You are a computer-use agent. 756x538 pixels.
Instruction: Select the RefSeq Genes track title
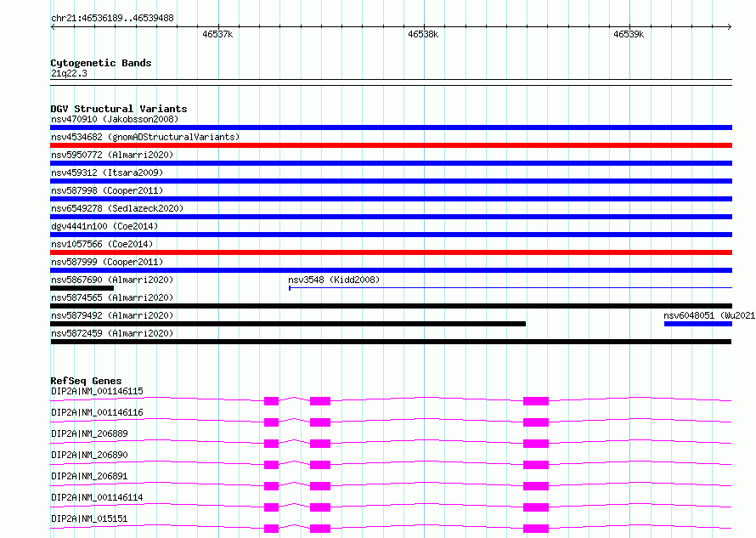(87, 381)
